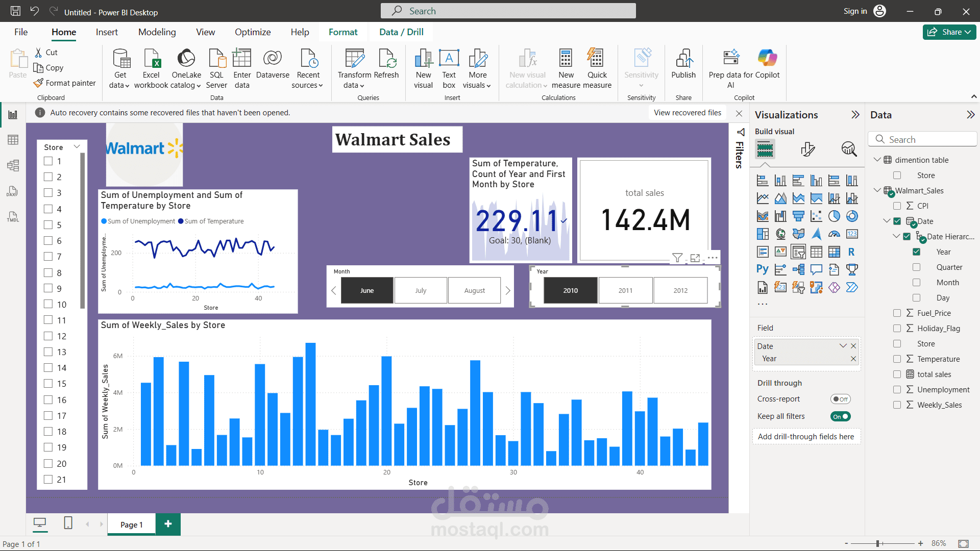Insert a New visual
Viewport: 980px width, 551px height.
[423, 68]
